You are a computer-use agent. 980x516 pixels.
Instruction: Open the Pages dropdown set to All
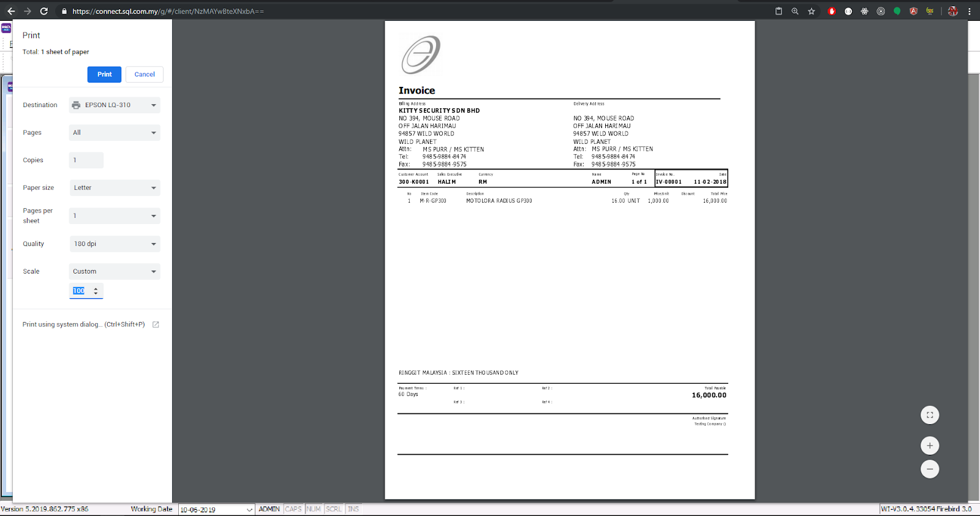(115, 133)
